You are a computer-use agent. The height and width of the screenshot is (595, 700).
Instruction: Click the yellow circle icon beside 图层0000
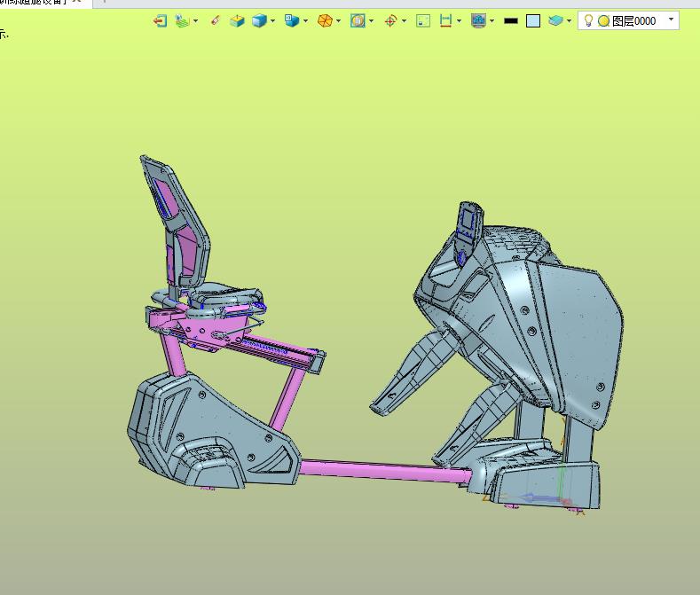click(603, 21)
